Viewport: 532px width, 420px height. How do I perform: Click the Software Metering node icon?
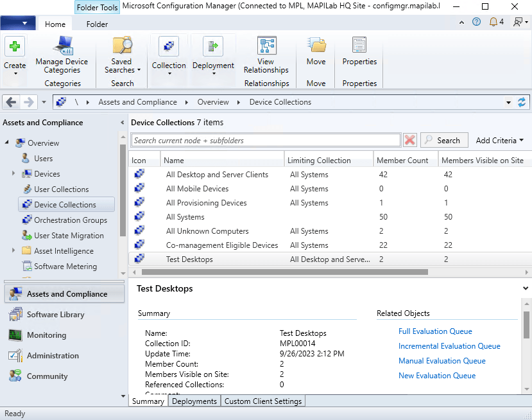(x=27, y=266)
